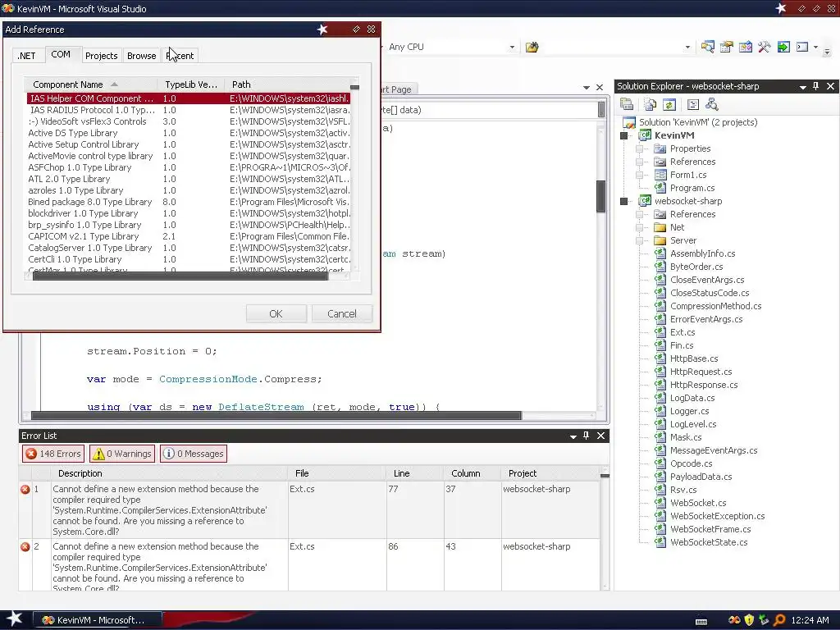Viewport: 840px width, 630px height.
Task: Open Find in Files from the toolbar
Action: pyautogui.click(x=532, y=47)
